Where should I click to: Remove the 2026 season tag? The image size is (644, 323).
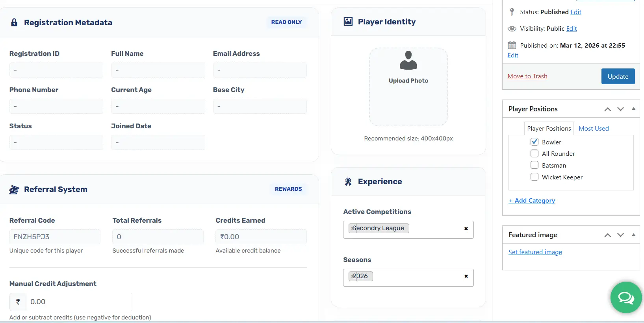(x=352, y=276)
